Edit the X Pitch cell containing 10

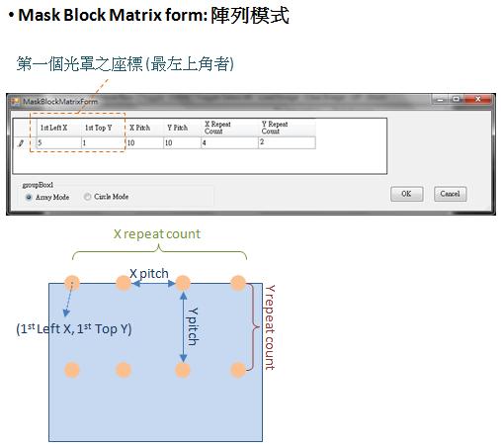tap(144, 143)
